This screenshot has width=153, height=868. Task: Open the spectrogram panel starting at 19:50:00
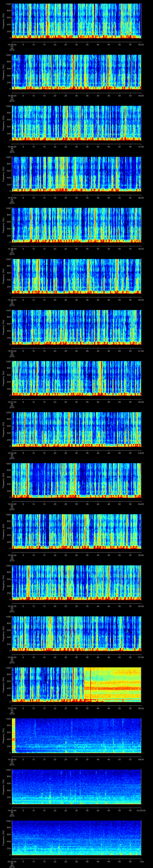tap(77, 327)
